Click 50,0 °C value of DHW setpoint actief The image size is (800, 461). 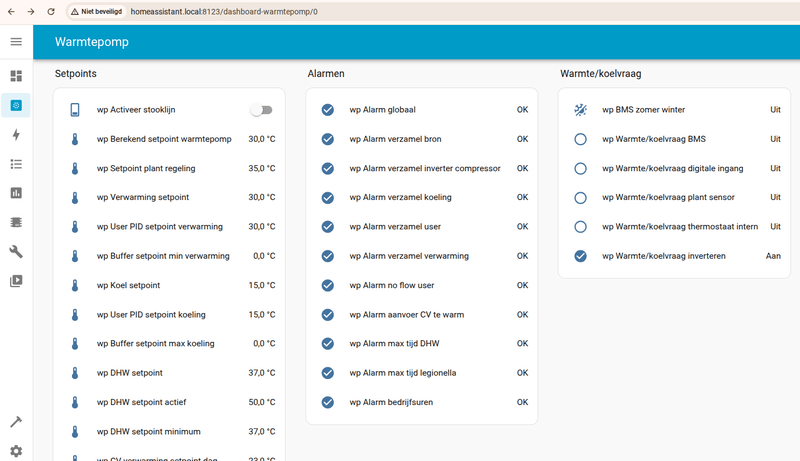point(262,402)
